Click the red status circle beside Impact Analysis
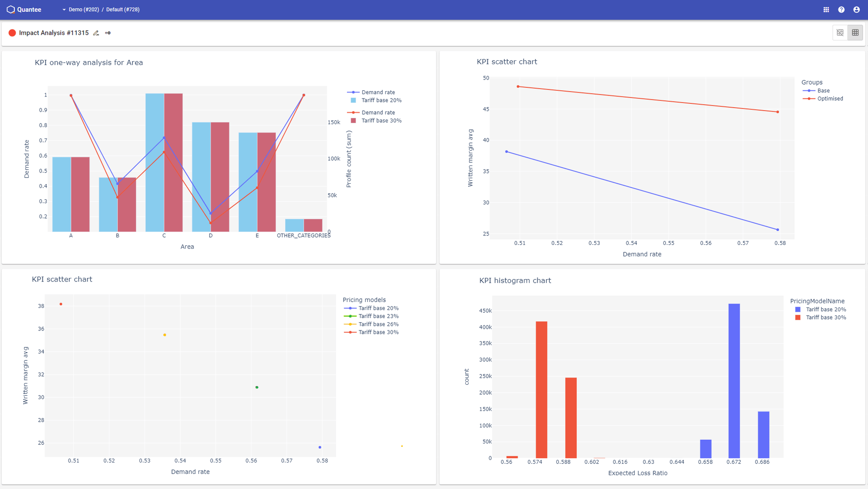 12,33
